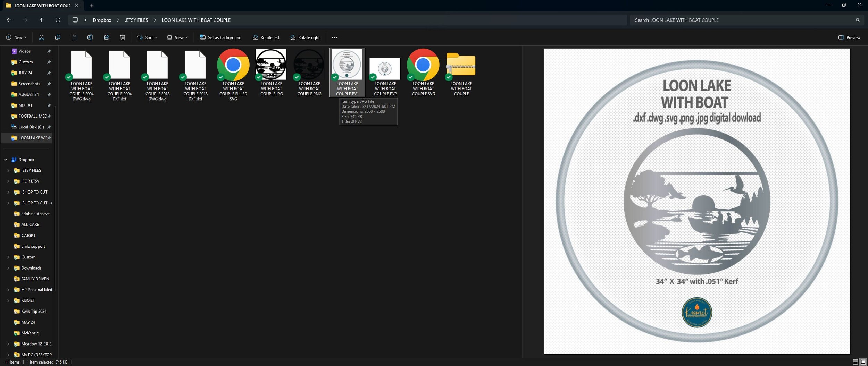
Task: Go back with the left arrow
Action: click(x=9, y=20)
